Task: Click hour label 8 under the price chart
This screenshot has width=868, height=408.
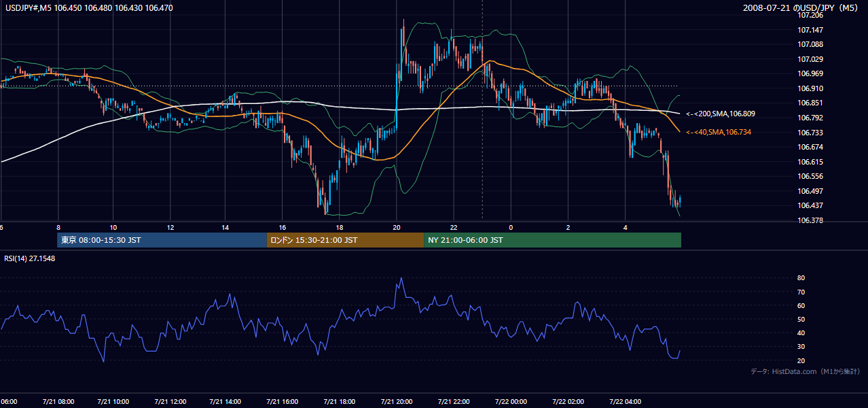Action: (x=58, y=228)
